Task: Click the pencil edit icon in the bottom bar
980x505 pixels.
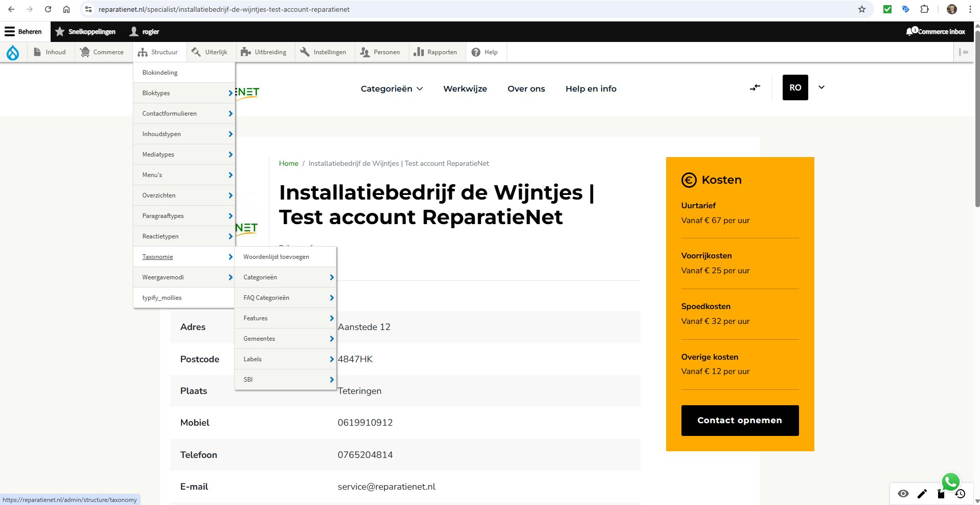Action: [x=922, y=494]
